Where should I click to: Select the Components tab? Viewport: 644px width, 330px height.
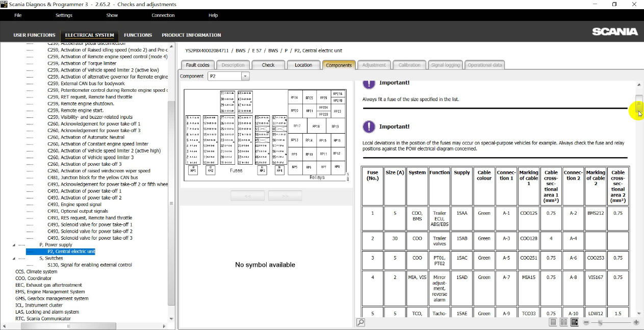(339, 65)
